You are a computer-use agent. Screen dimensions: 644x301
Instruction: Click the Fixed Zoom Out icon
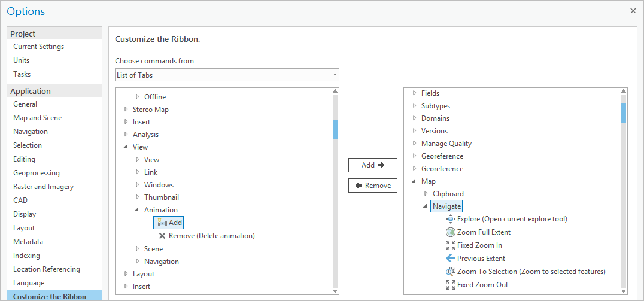(x=451, y=285)
